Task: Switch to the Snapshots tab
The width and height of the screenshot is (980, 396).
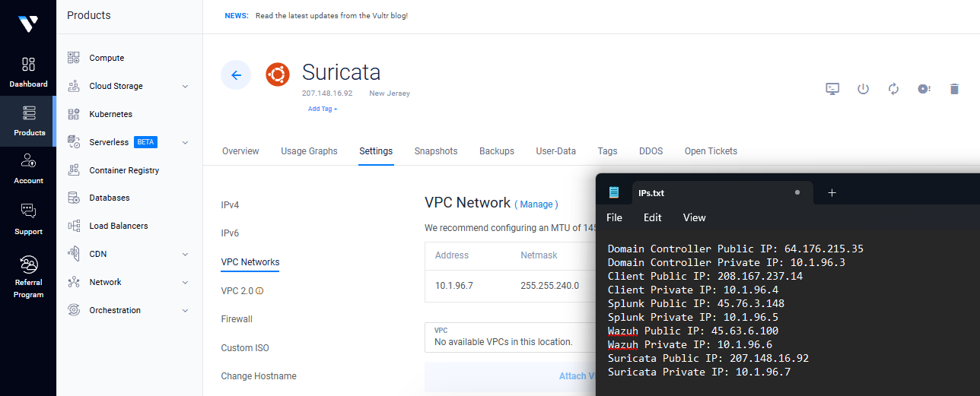Action: click(x=436, y=151)
